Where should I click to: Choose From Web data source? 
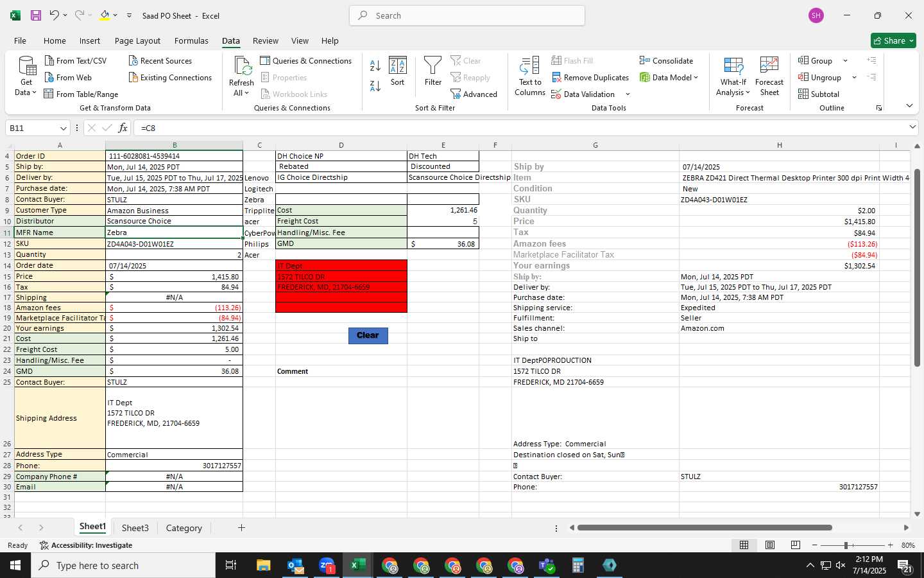click(69, 78)
